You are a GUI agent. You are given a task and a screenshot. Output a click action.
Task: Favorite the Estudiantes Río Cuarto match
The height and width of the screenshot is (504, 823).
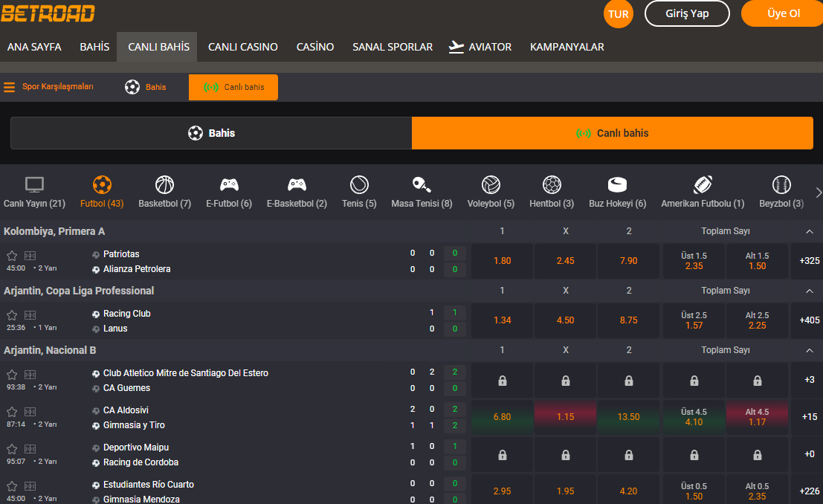[12, 486]
